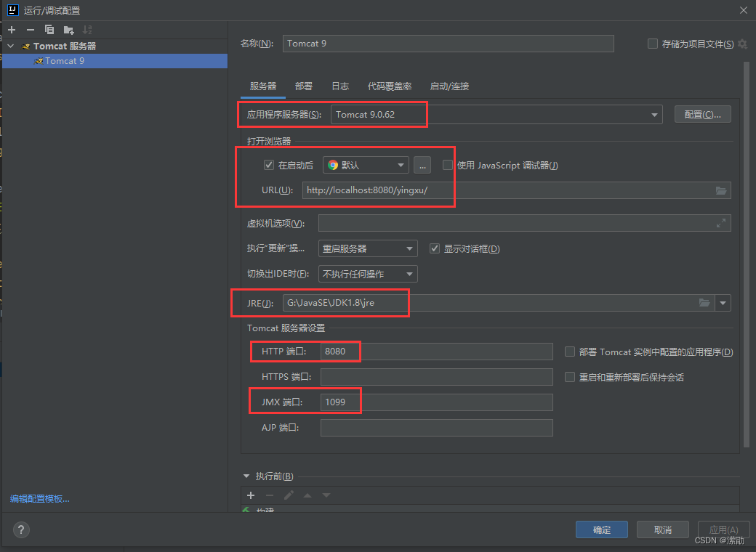Close the run/debug configurations dialog
The width and height of the screenshot is (756, 552).
pyautogui.click(x=744, y=10)
